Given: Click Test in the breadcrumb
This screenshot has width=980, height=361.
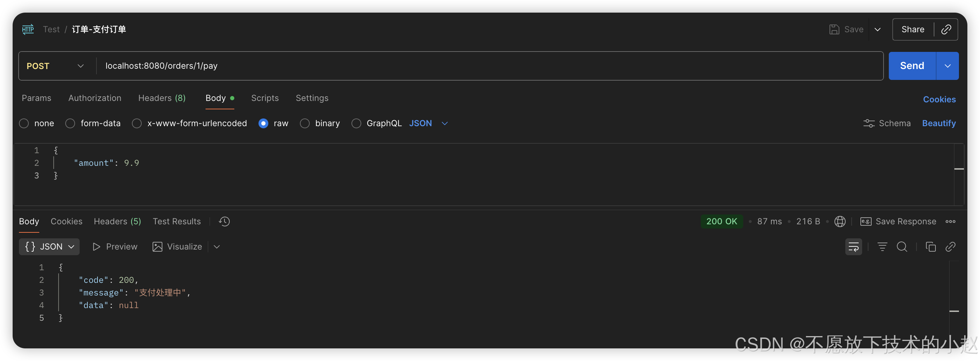Looking at the screenshot, I should [51, 29].
